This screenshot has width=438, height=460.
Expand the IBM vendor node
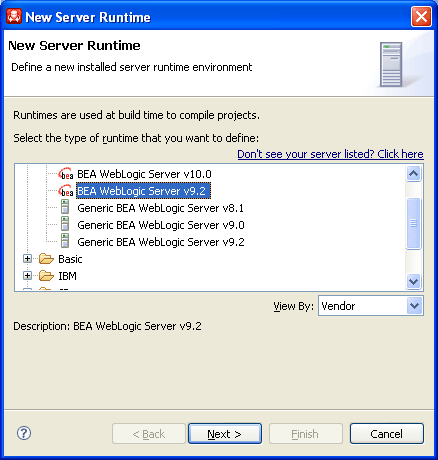(27, 276)
